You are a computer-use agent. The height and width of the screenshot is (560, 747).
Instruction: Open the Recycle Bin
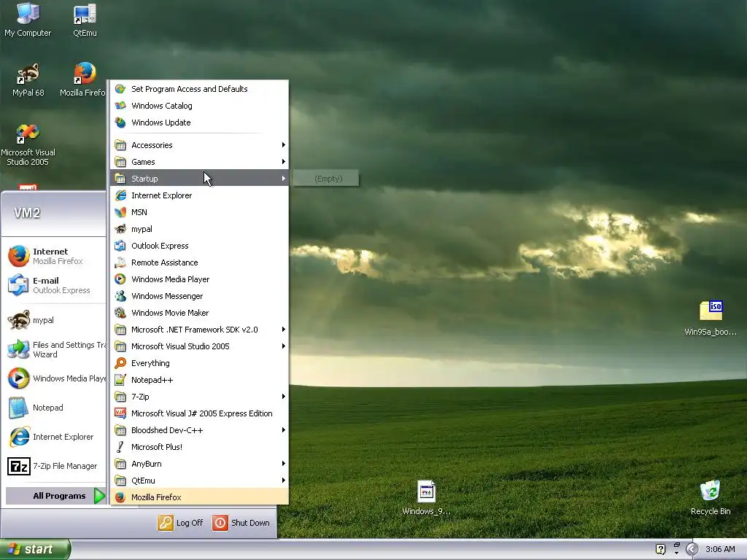click(711, 497)
